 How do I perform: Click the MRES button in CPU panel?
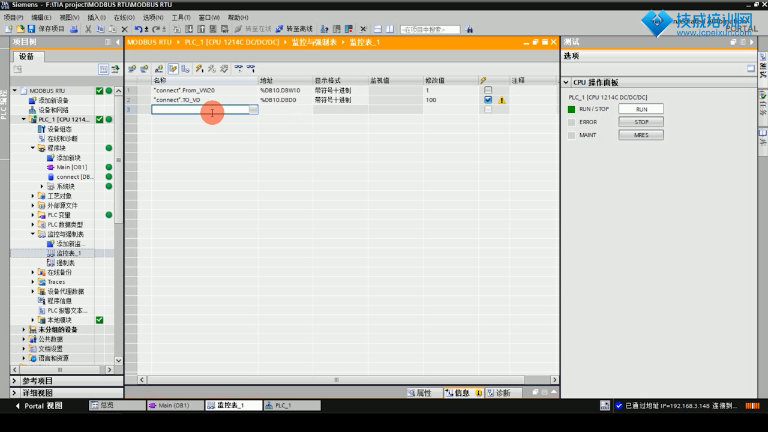641,135
